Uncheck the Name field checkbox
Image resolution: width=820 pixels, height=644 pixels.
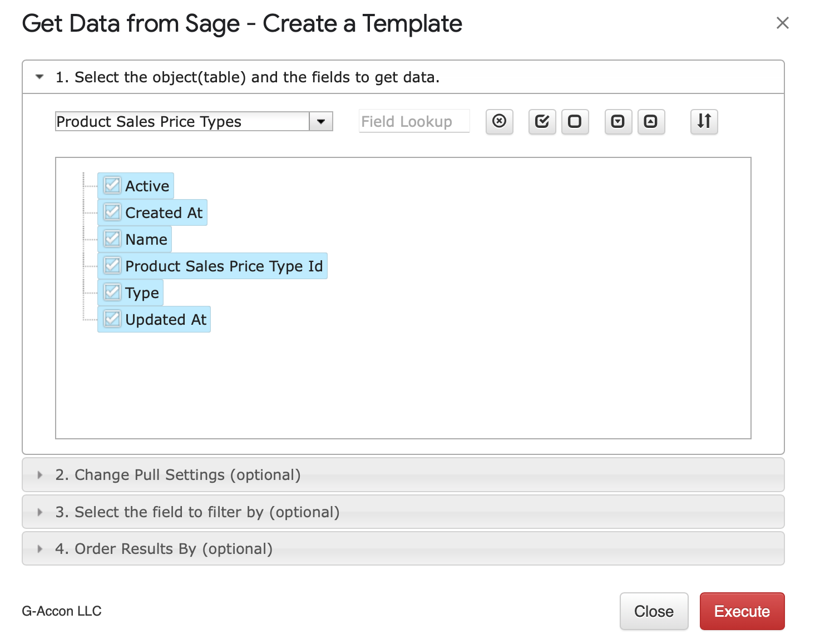click(112, 239)
